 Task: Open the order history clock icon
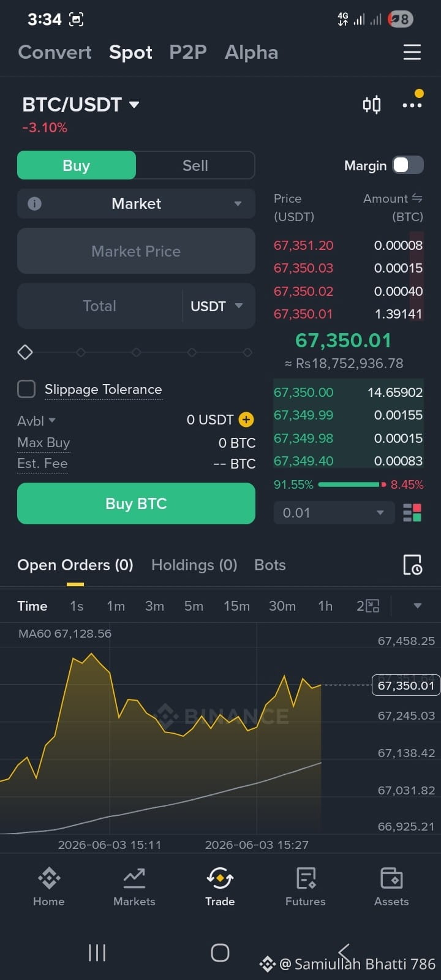click(x=412, y=565)
